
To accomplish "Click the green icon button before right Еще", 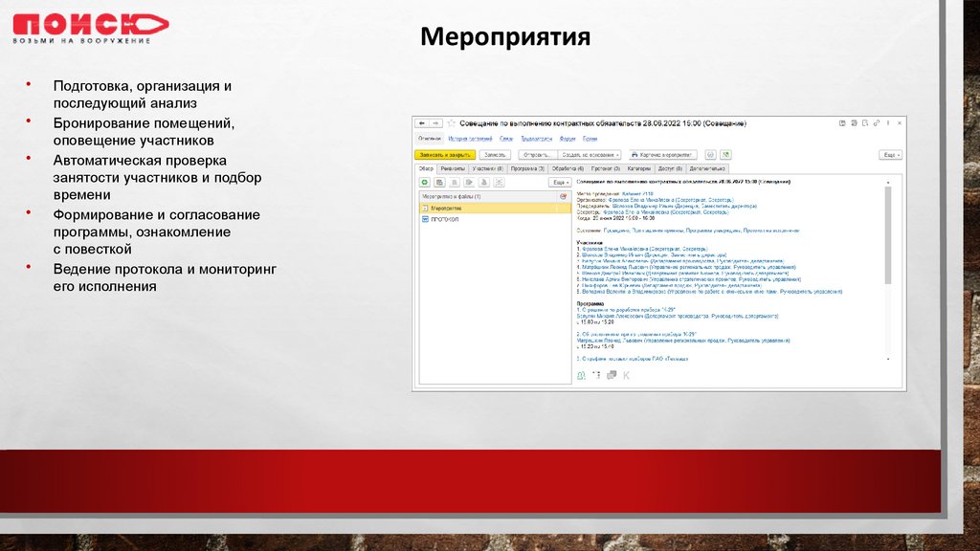I will click(725, 155).
